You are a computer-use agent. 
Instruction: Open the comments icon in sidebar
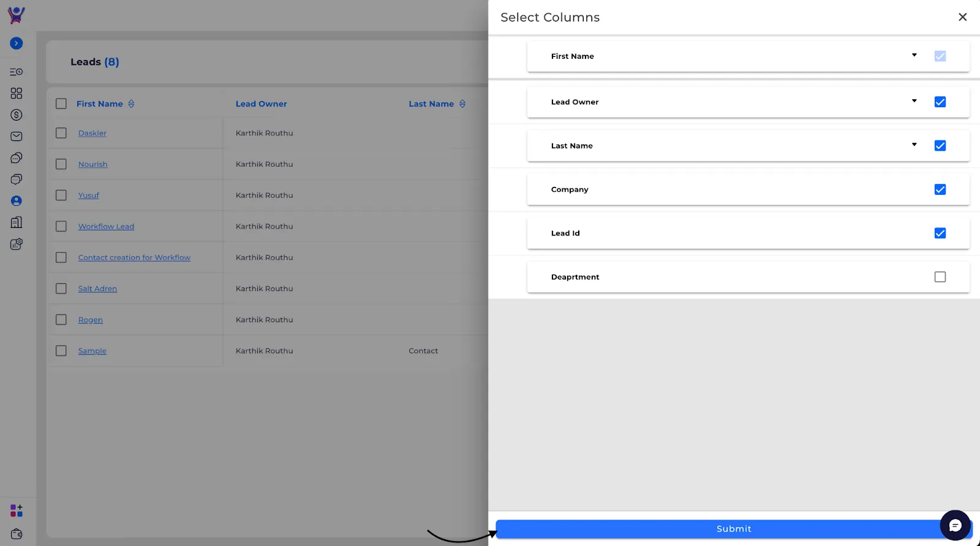(17, 179)
